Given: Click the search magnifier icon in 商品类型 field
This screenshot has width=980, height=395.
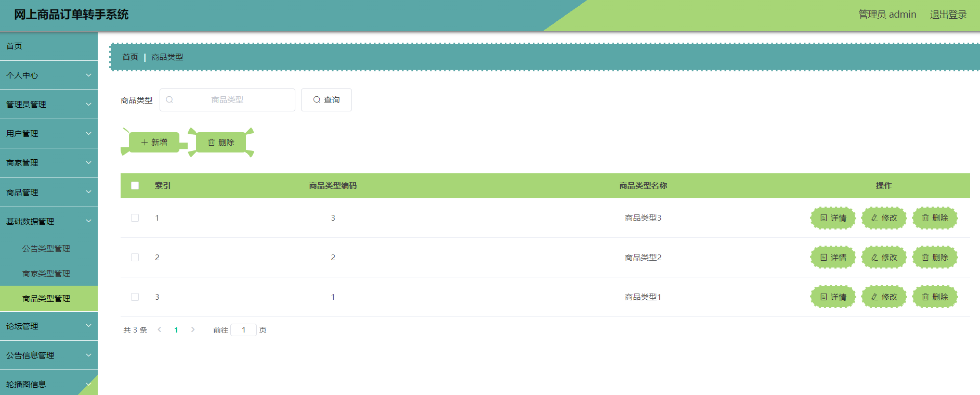Looking at the screenshot, I should click(x=169, y=100).
